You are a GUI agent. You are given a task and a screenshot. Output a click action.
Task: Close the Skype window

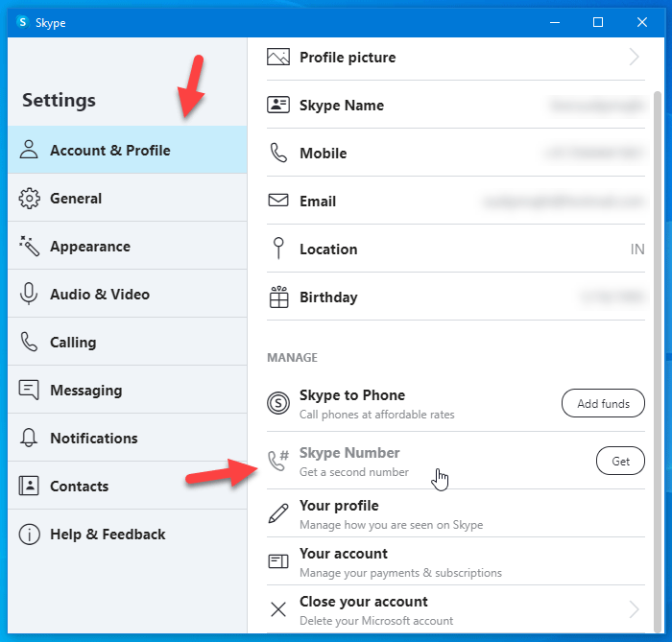click(x=641, y=22)
